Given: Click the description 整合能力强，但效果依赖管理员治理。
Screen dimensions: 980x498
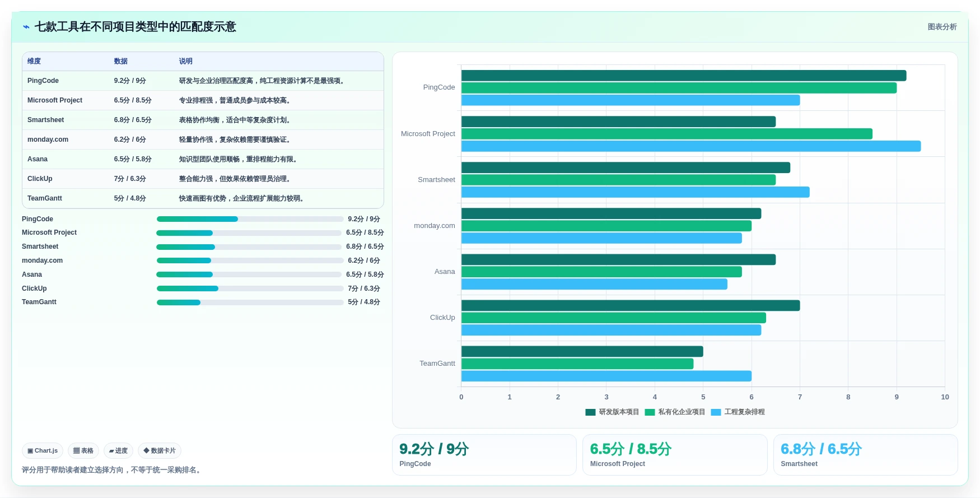Looking at the screenshot, I should (x=236, y=179).
